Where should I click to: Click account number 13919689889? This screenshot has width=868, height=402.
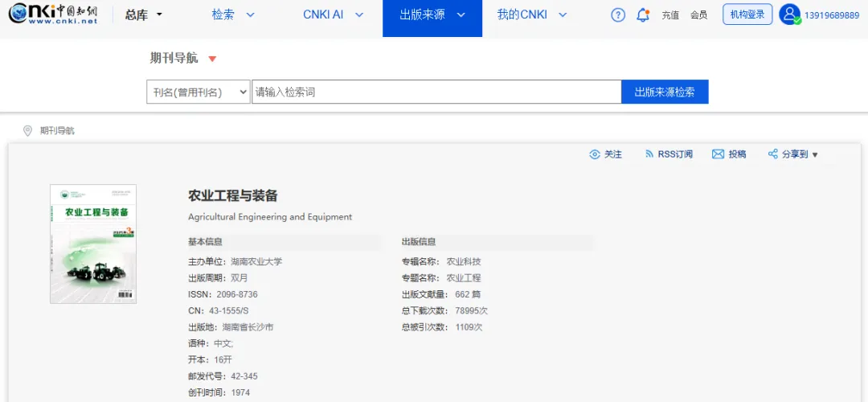[x=832, y=15]
